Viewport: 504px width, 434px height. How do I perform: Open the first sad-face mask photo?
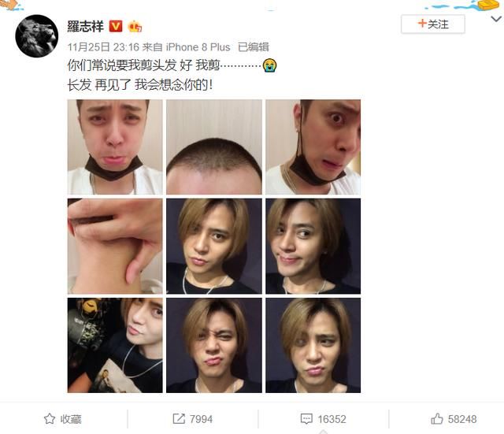coord(115,147)
